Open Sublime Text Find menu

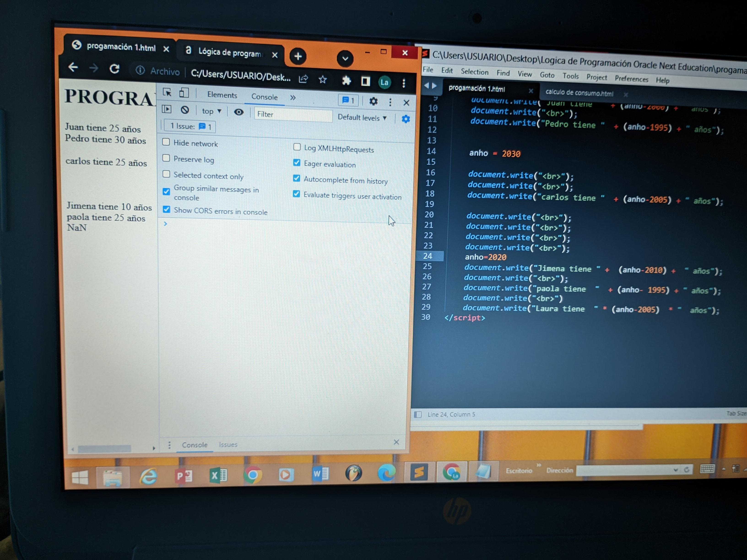tap(503, 73)
